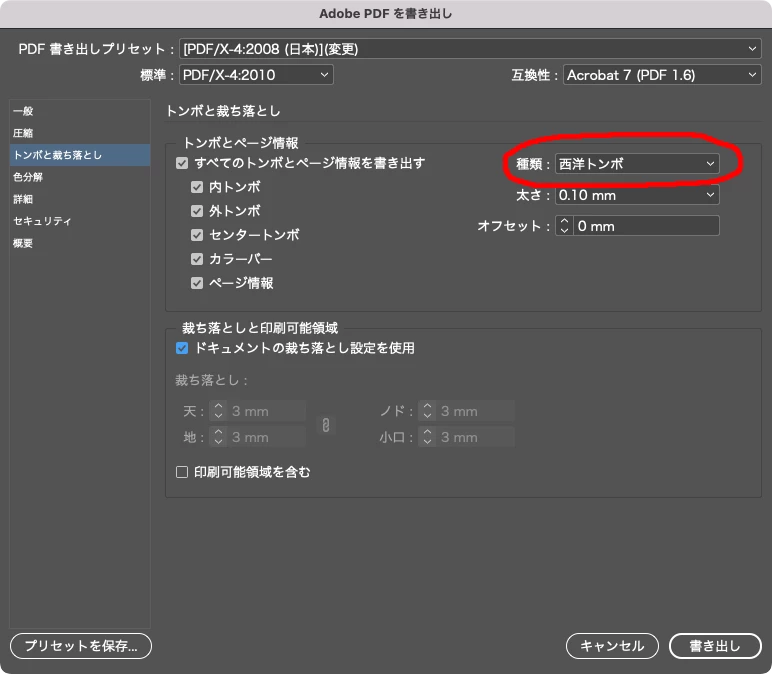Select 一般 in the sidebar
The width and height of the screenshot is (772, 674).
(80, 111)
